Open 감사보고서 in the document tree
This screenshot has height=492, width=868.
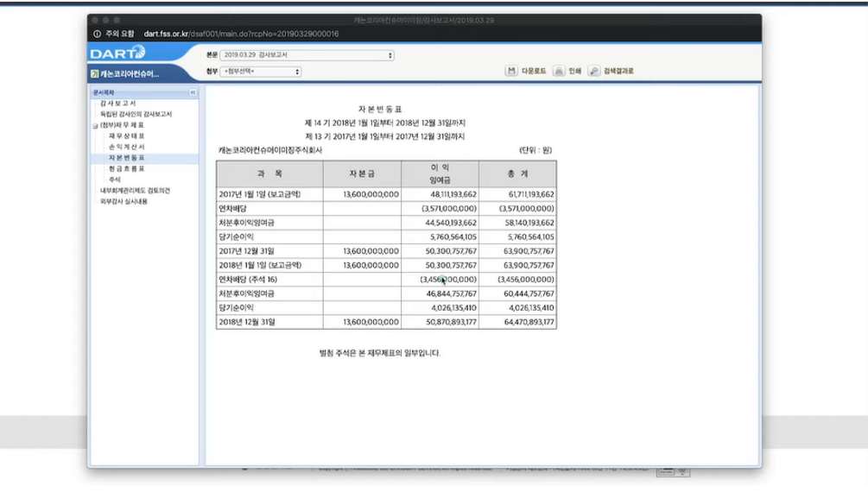[x=117, y=104]
